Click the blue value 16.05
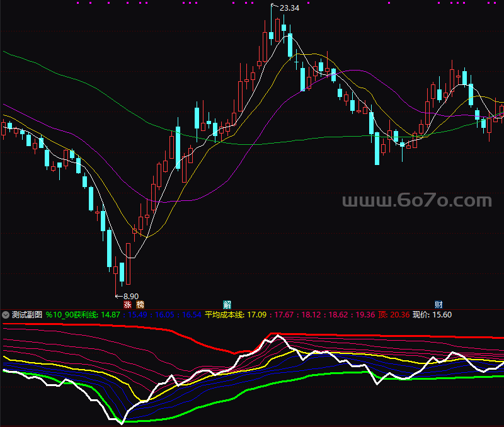 [164, 315]
